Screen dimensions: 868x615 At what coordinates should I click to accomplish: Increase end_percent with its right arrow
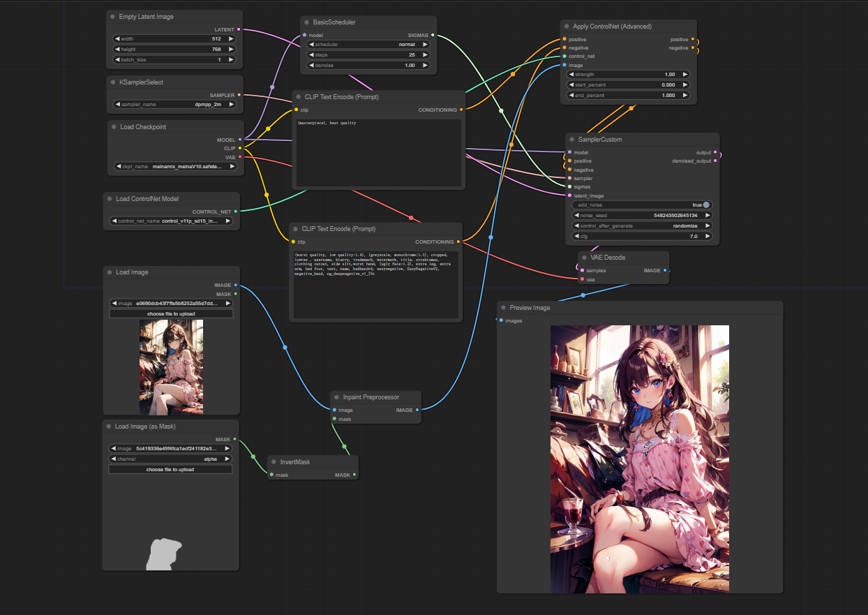click(684, 95)
